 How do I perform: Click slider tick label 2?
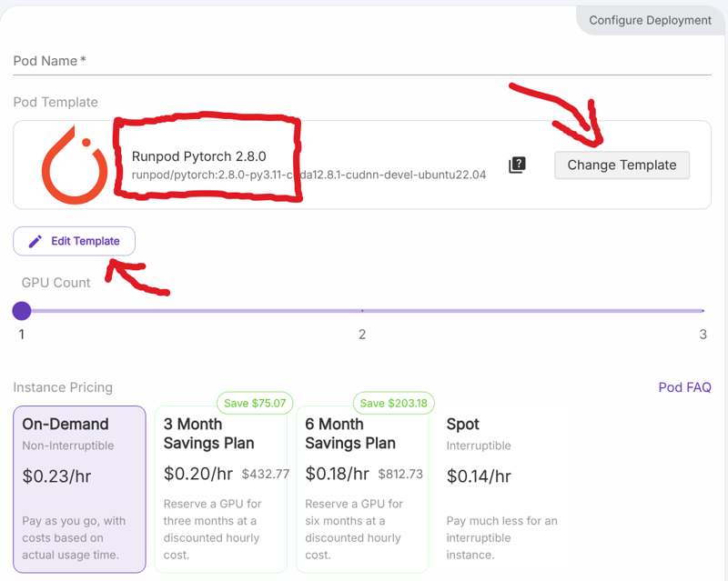tap(362, 335)
